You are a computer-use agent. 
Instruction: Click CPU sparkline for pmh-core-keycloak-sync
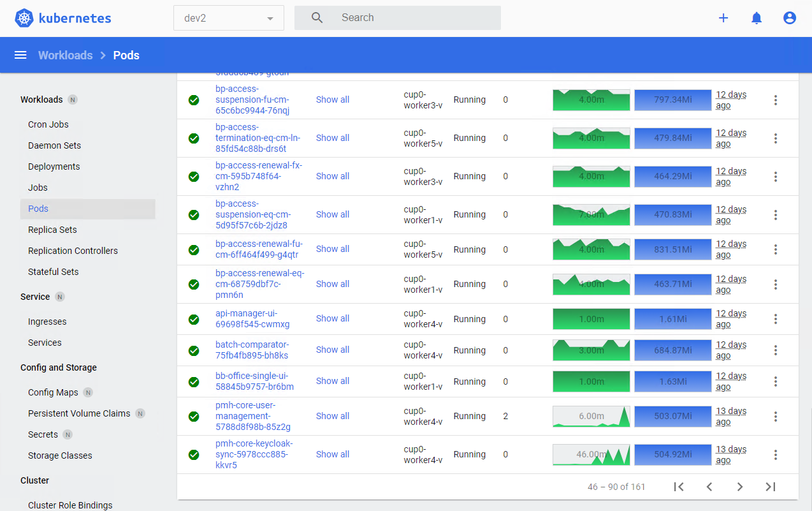[x=591, y=455]
